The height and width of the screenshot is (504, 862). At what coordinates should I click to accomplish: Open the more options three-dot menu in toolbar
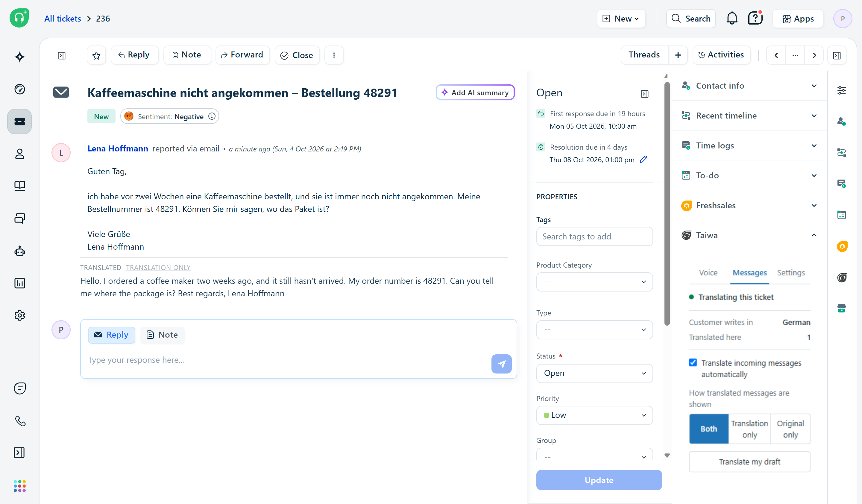[334, 55]
